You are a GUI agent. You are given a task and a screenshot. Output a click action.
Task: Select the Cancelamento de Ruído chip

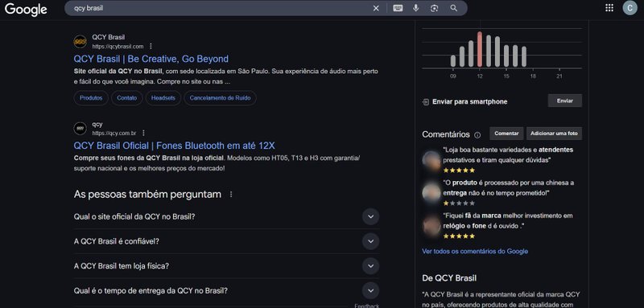click(x=220, y=98)
